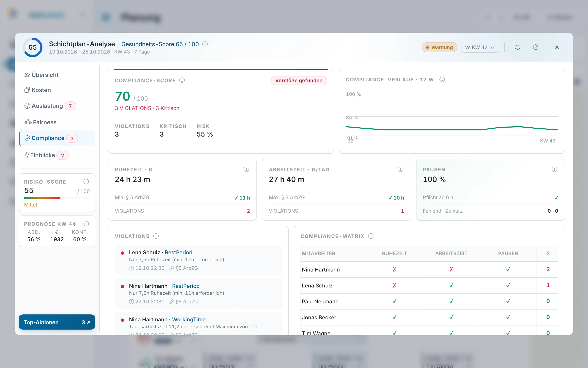This screenshot has width=588, height=368.
Task: Click info icon beside Prognose KW 44
Action: pos(86,224)
